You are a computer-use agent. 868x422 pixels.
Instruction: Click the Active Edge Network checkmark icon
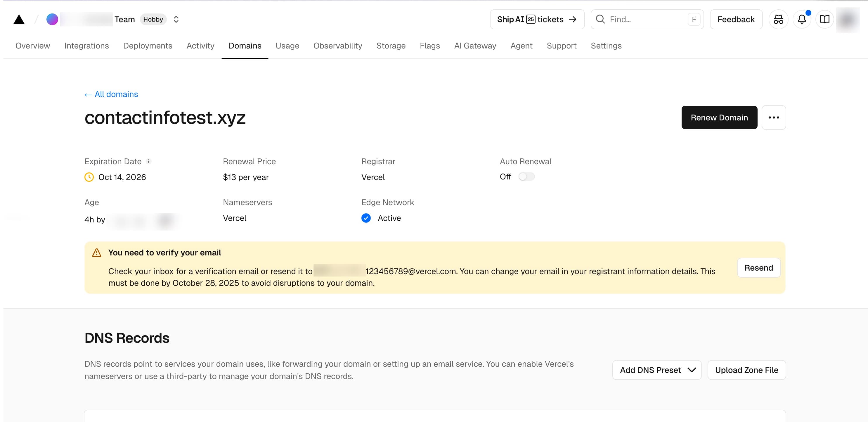[x=366, y=218]
